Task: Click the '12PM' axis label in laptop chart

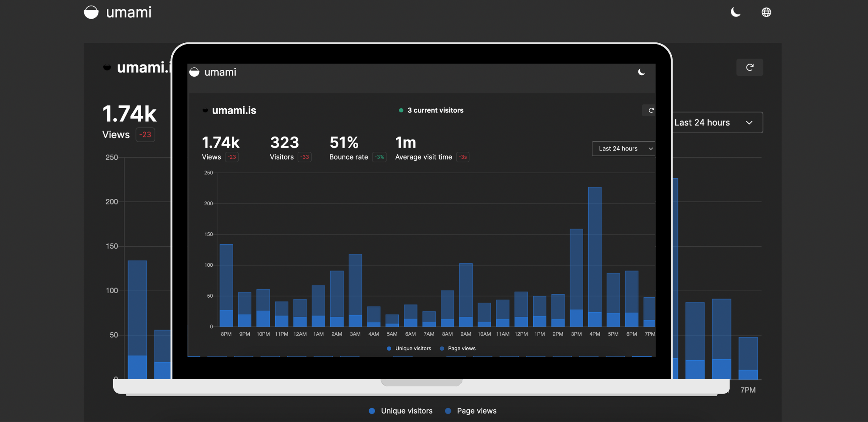Action: tap(521, 334)
